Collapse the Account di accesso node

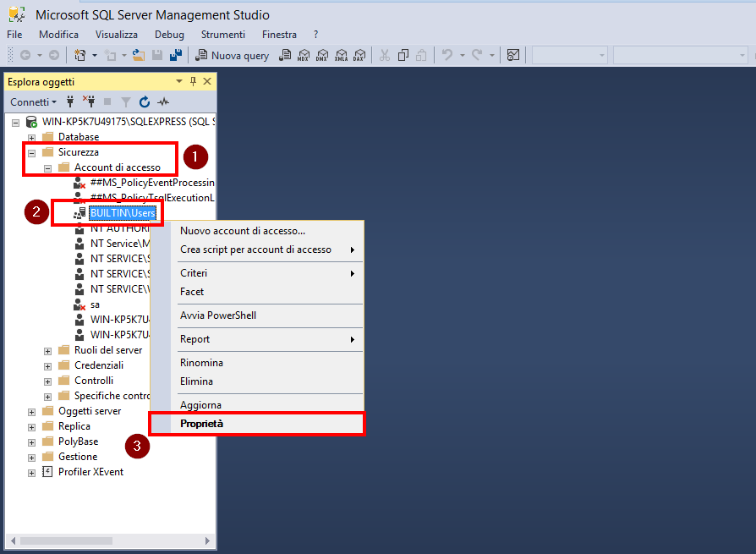pos(47,169)
